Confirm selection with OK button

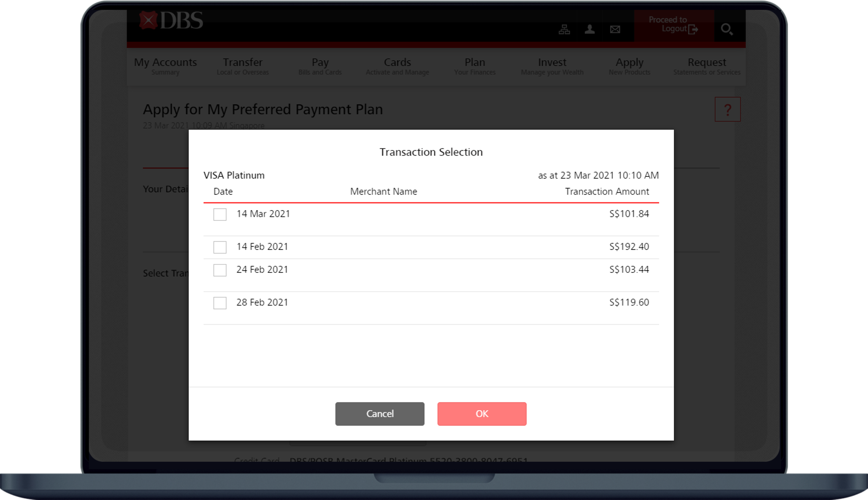click(x=482, y=414)
